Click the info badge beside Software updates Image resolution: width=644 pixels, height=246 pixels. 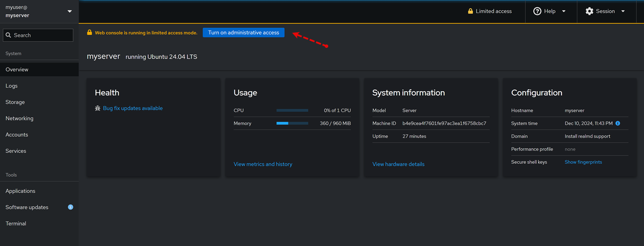[x=70, y=207]
